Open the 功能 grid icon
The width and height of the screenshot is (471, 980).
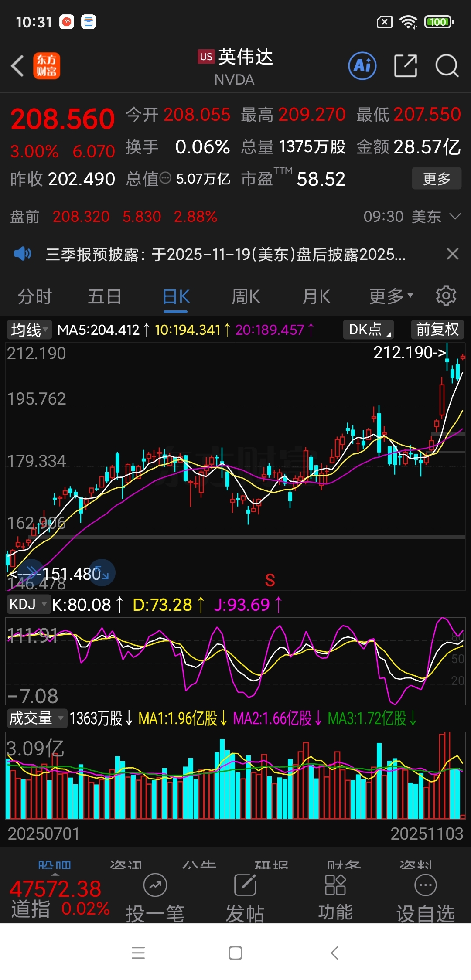[x=335, y=885]
